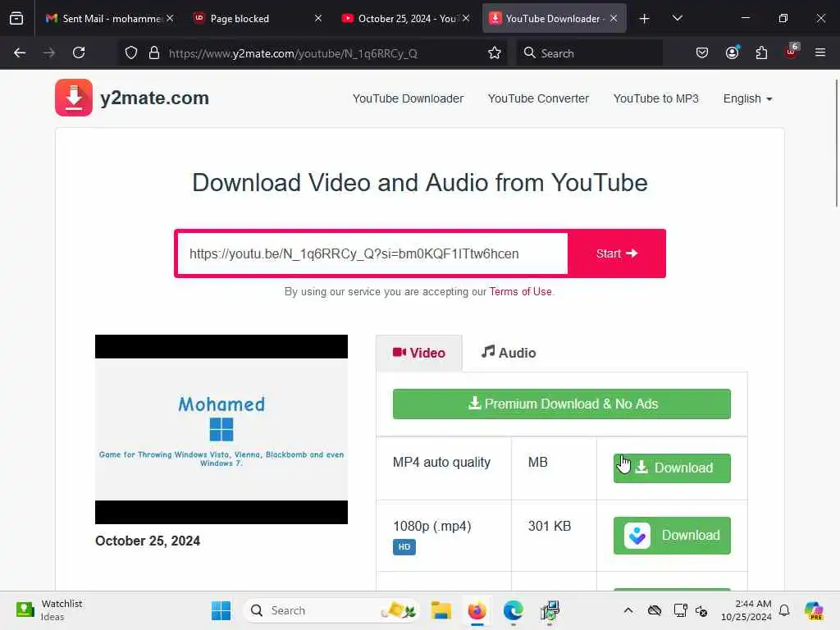
Task: Open Firefox application hamburger menu
Action: [820, 52]
